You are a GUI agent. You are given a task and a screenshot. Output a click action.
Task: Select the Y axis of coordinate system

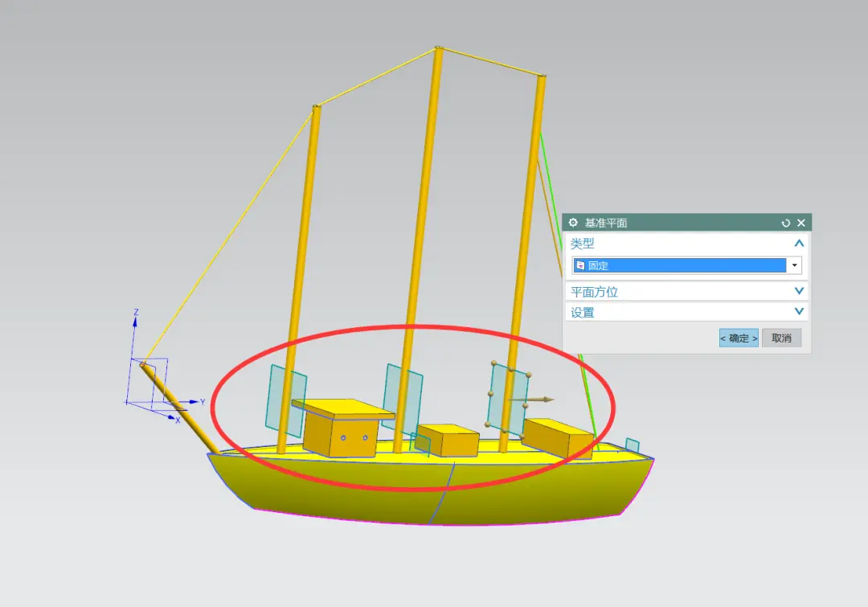point(194,402)
